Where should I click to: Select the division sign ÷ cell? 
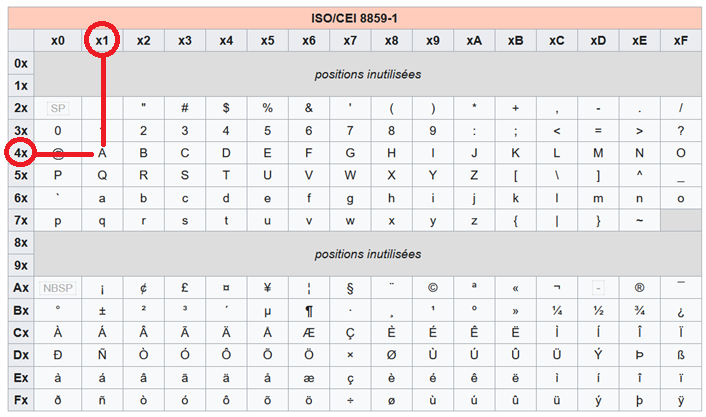pos(350,400)
